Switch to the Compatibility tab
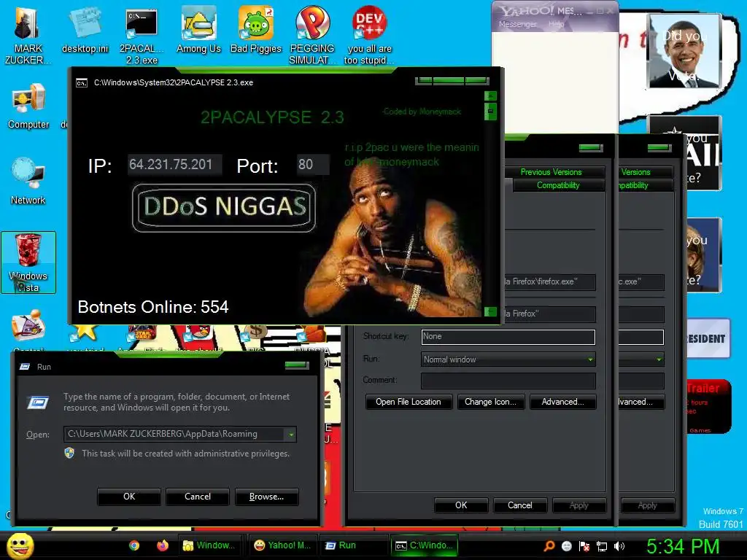 tap(558, 185)
